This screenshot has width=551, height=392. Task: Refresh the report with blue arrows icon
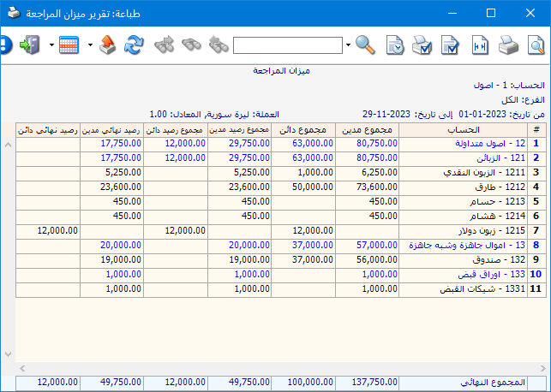point(134,45)
